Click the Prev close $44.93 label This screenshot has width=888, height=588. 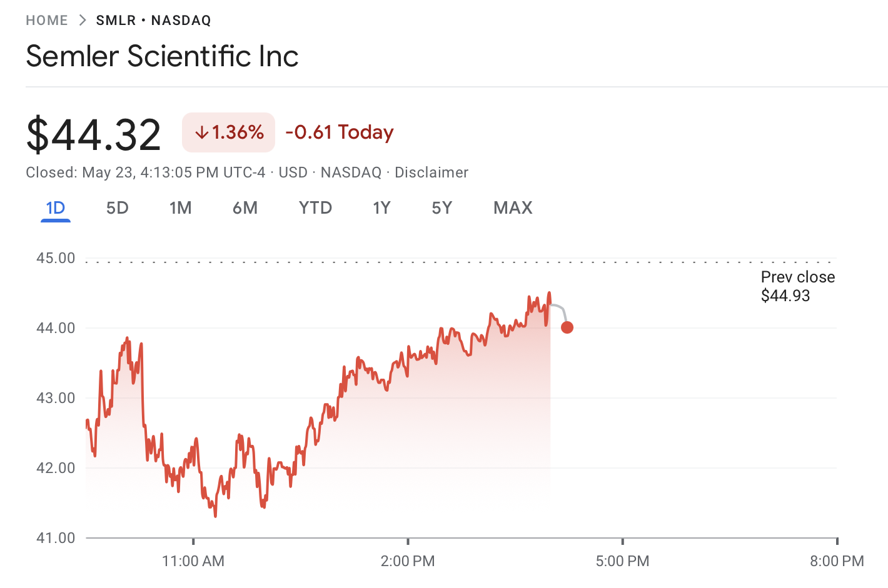click(797, 286)
